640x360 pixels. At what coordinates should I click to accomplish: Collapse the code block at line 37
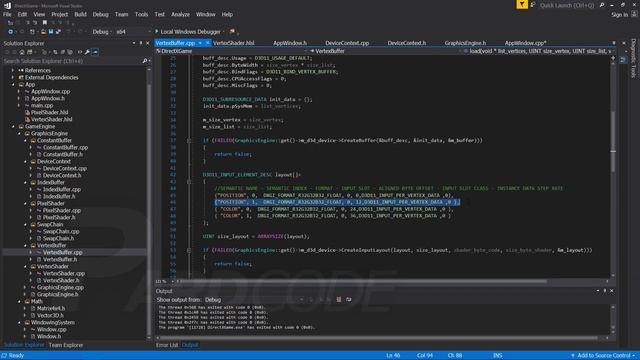click(189, 140)
